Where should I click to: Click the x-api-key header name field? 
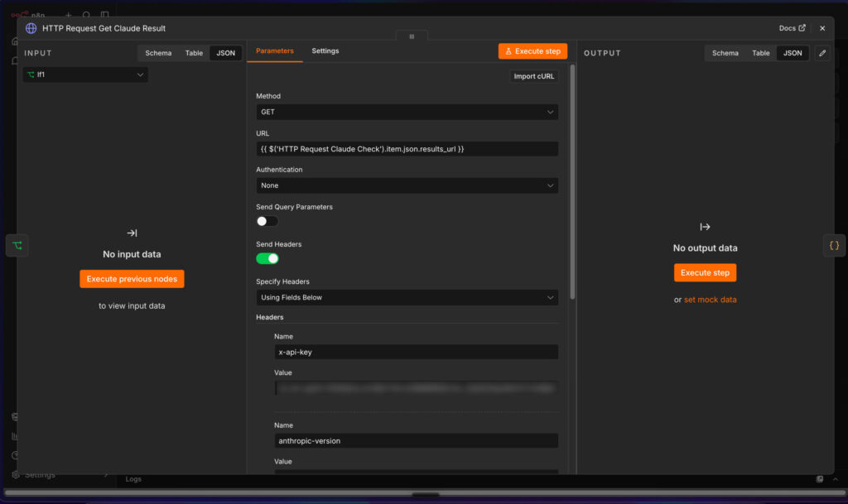(x=416, y=352)
